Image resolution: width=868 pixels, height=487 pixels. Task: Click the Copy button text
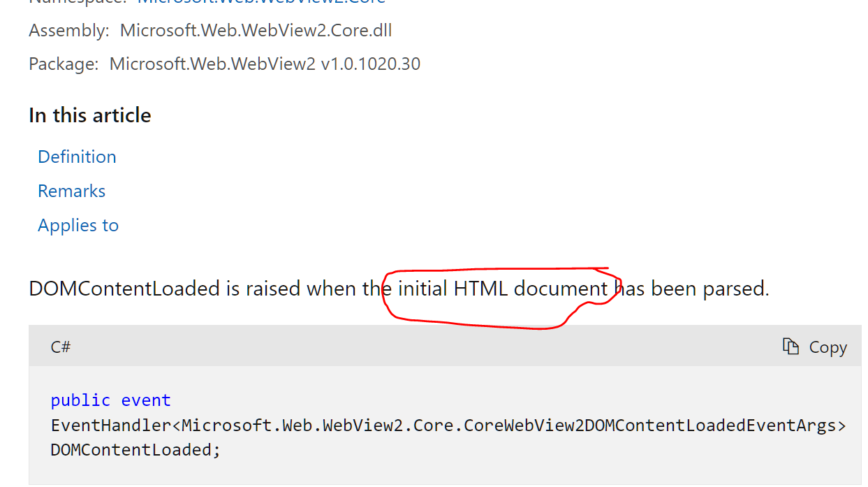[827, 347]
